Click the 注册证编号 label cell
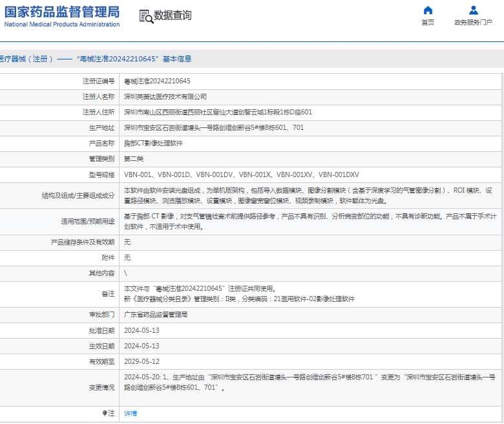Screen dimensions: 504x424 coord(59,81)
